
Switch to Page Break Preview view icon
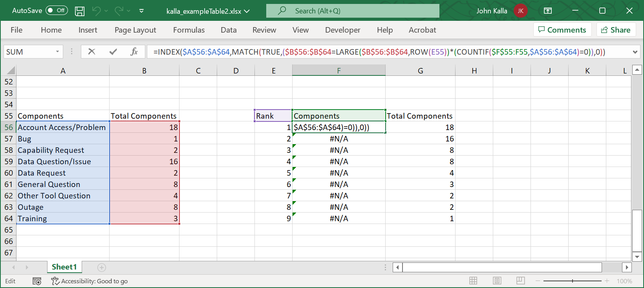(x=521, y=281)
